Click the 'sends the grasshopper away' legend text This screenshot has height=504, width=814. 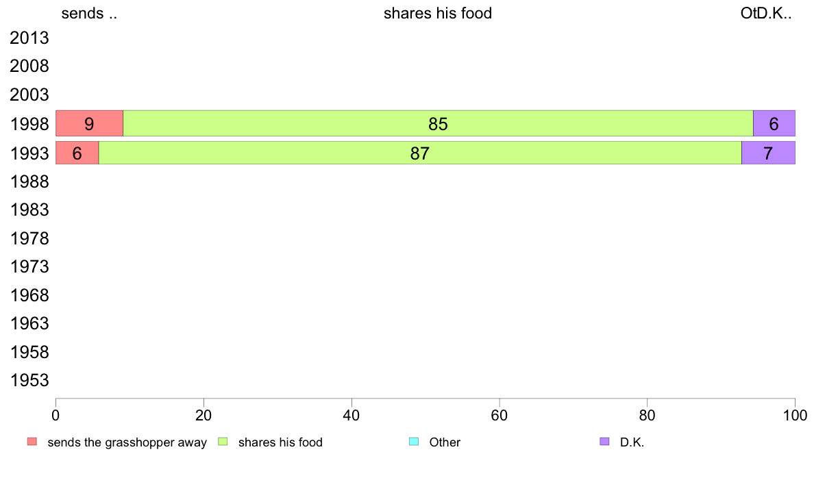127,442
